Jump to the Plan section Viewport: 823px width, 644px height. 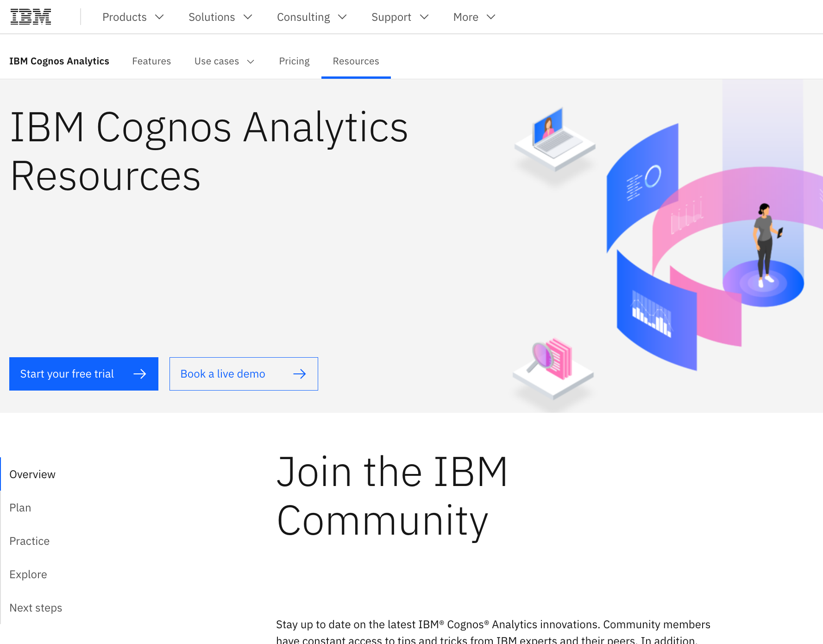(x=20, y=508)
